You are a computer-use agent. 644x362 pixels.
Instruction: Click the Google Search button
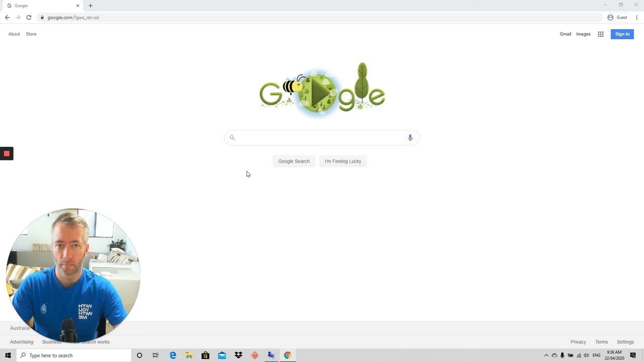pyautogui.click(x=294, y=161)
